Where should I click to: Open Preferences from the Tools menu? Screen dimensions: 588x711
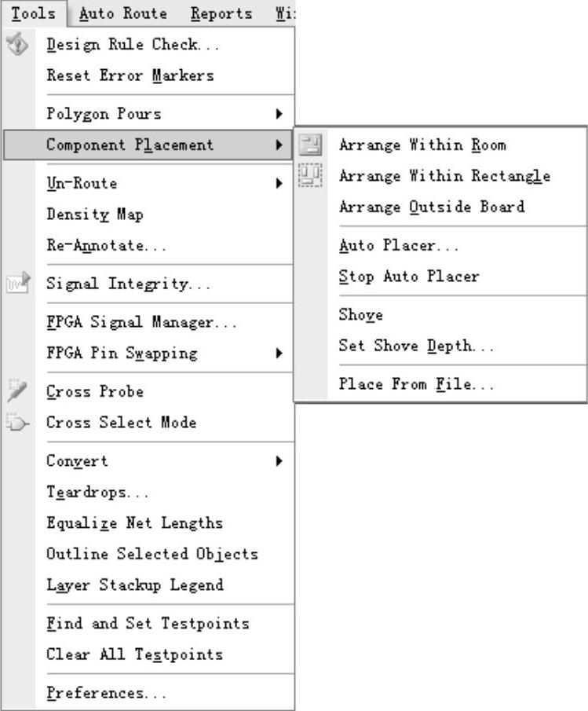(x=106, y=693)
